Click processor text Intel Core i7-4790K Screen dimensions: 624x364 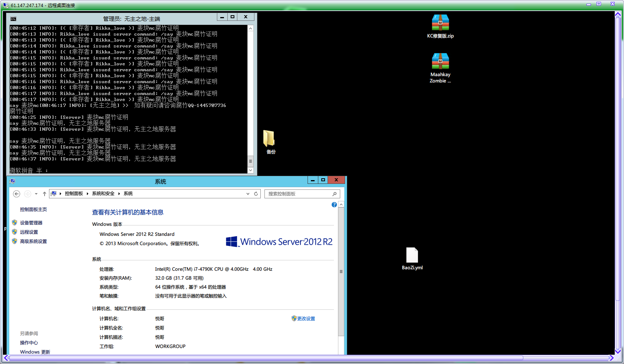[214, 269]
